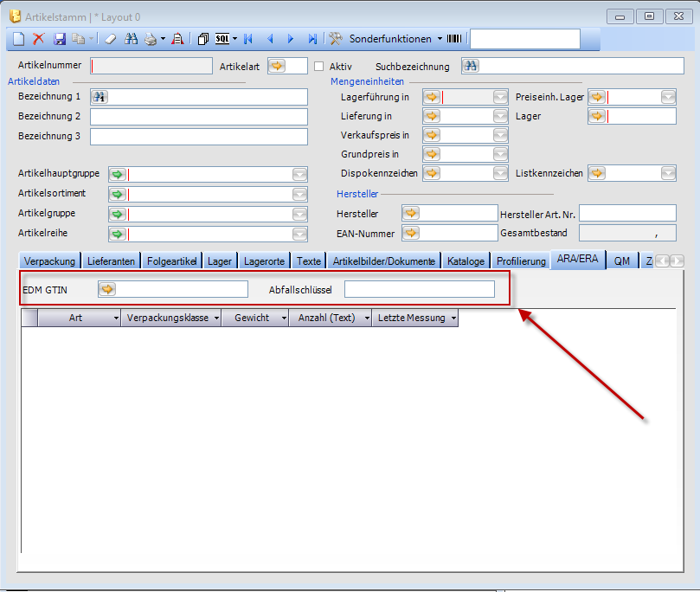Click into the Abfallschlüssel input field

(x=419, y=289)
